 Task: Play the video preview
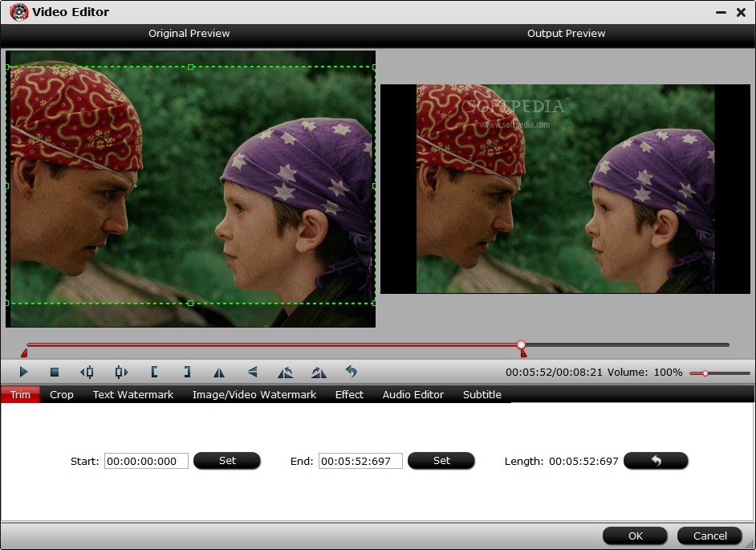click(x=23, y=372)
